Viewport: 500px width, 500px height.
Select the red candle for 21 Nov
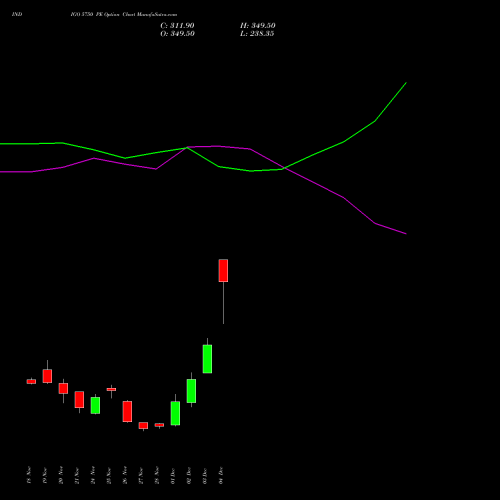coord(79,399)
